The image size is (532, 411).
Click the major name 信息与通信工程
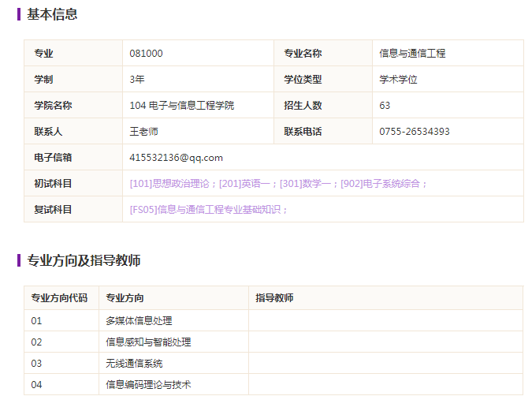[x=412, y=54]
